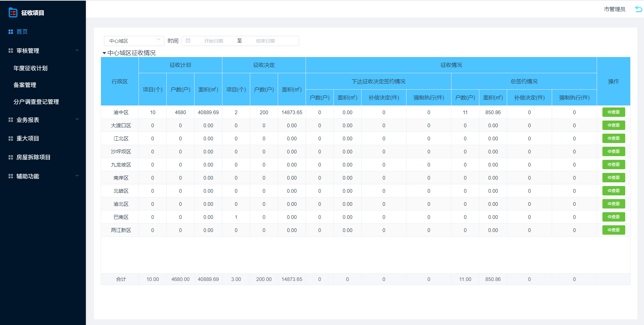This screenshot has height=325, width=644.
Task: Open the 中心城区 region dropdown
Action: (x=134, y=41)
